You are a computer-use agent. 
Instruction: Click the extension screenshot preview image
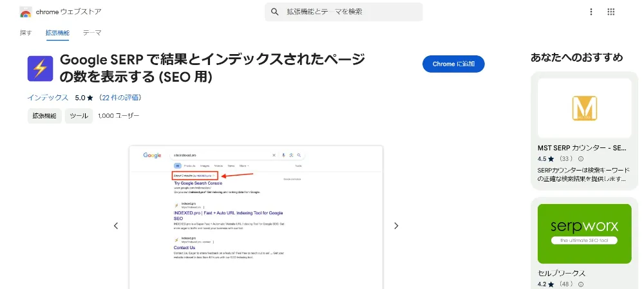(256, 217)
